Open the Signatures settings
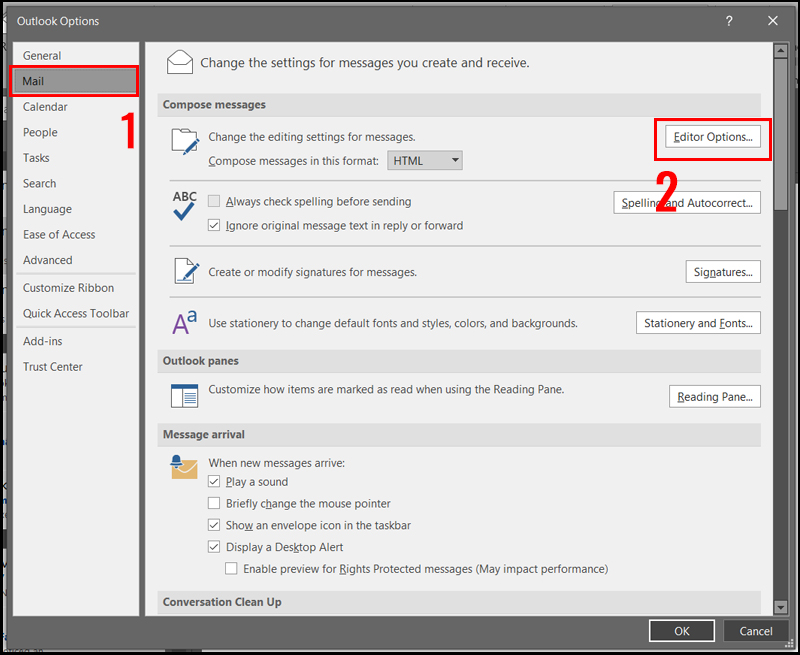Viewport: 800px width, 655px height. (x=722, y=271)
